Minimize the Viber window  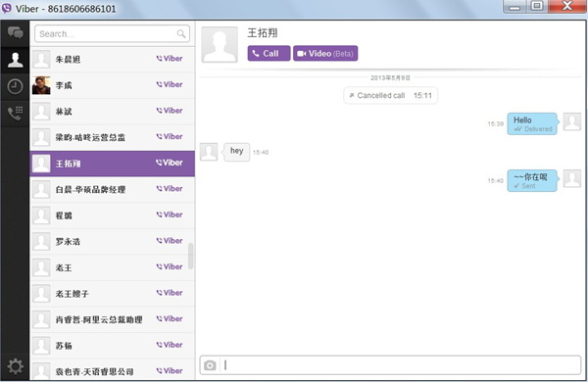tap(514, 7)
